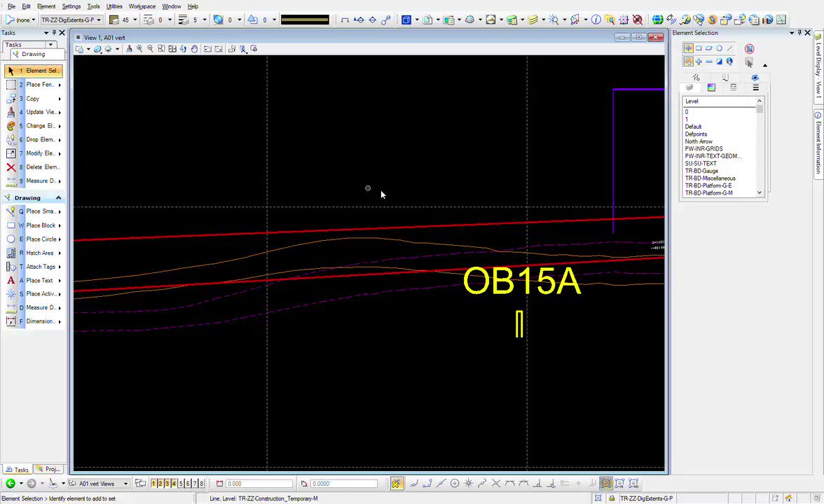
Task: Open the Workspace menu
Action: [x=142, y=6]
